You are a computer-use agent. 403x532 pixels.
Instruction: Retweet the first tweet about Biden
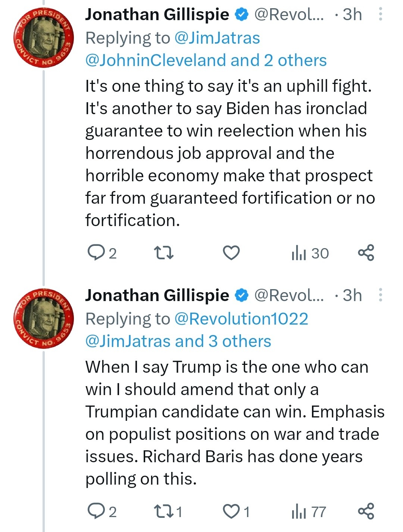[164, 253]
